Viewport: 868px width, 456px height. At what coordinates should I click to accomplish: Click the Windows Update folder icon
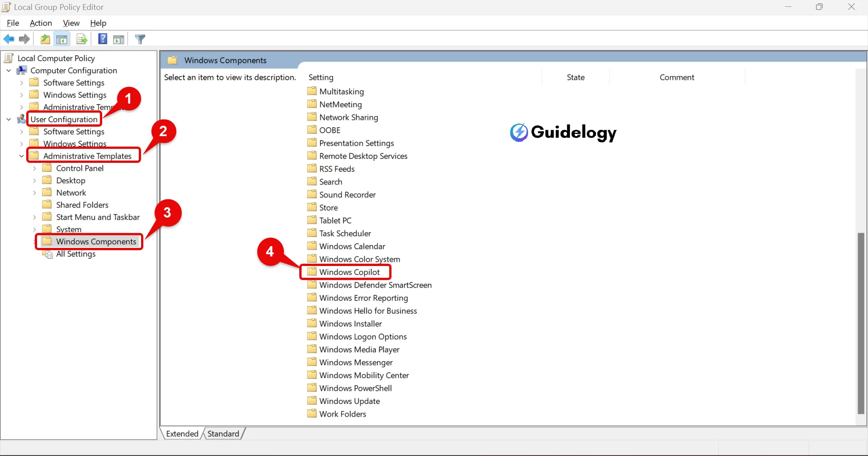coord(312,400)
